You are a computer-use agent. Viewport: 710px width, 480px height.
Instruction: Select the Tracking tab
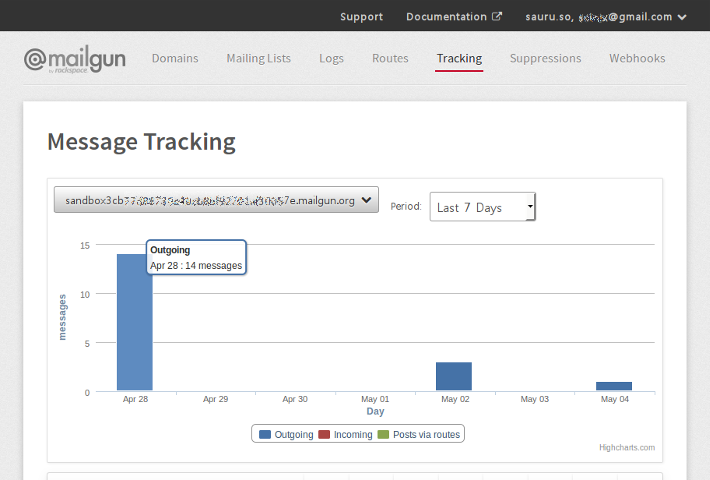[x=459, y=58]
